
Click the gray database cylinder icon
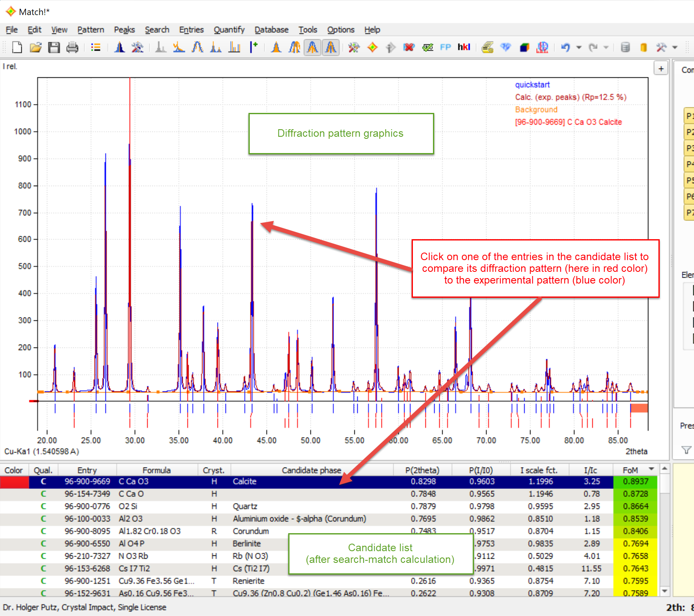point(625,47)
